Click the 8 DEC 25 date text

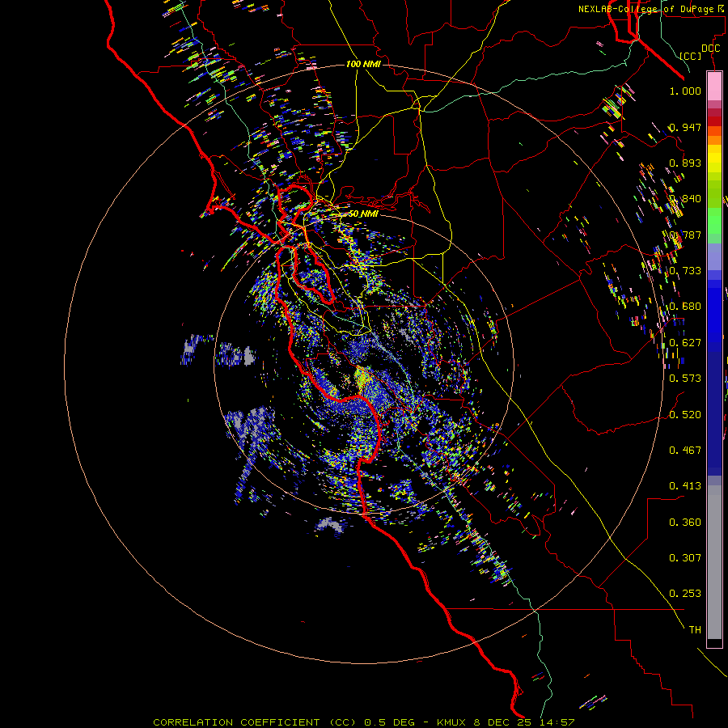[x=502, y=722]
